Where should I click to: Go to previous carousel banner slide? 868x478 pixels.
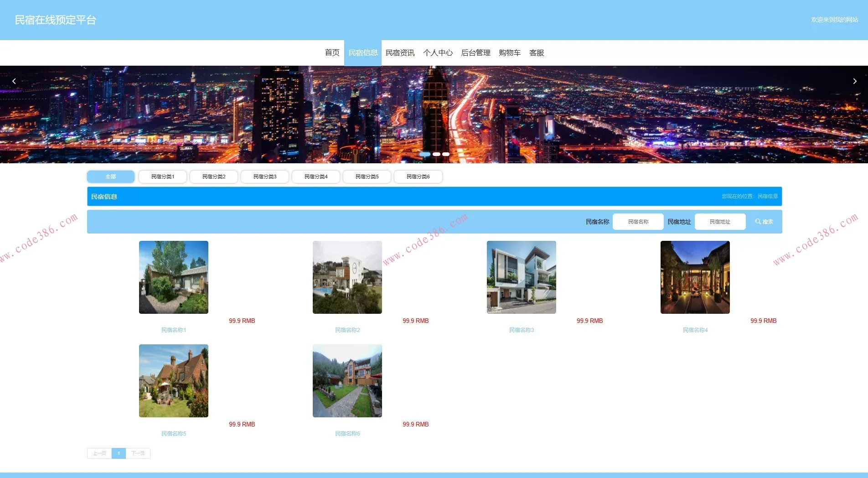(x=14, y=81)
